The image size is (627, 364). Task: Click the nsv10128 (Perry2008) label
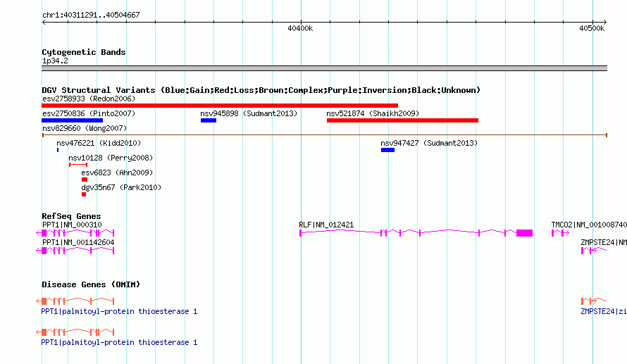(x=111, y=158)
